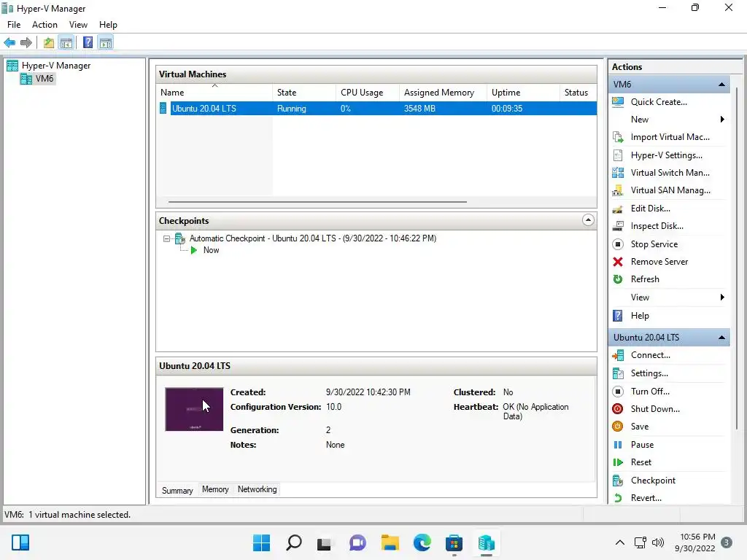
Task: Click Virtual Machines horizontal scrollbar
Action: [x=317, y=202]
